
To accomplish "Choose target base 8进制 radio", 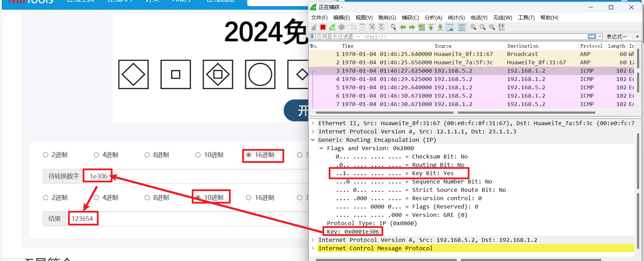I will [x=147, y=198].
